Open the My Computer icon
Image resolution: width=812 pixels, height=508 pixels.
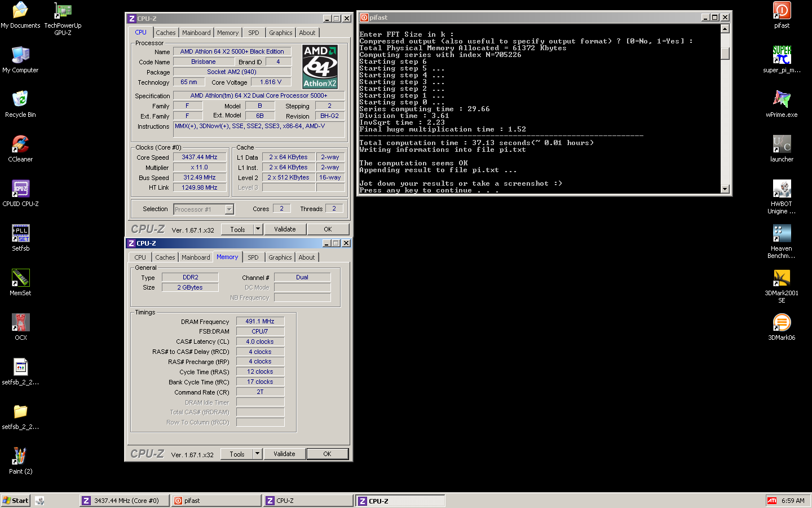(20, 55)
